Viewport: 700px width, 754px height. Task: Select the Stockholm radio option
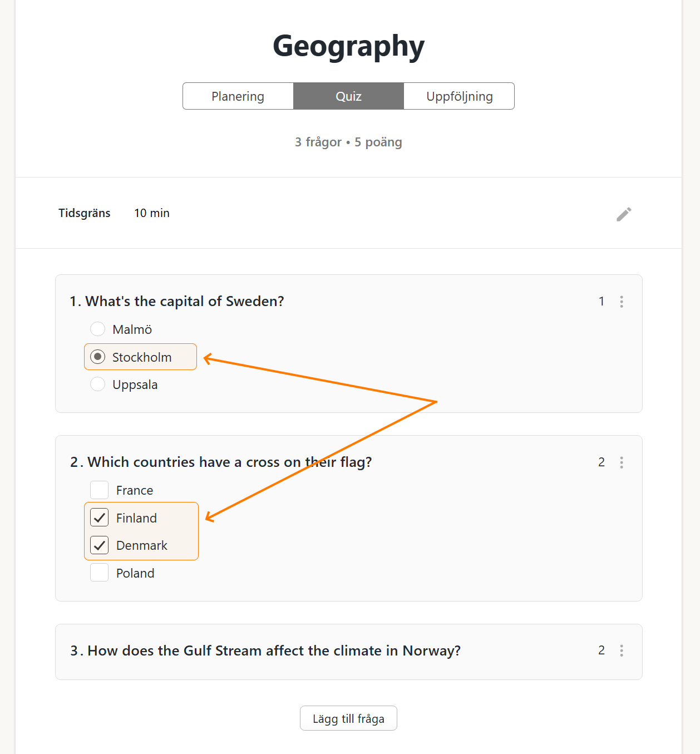[98, 357]
